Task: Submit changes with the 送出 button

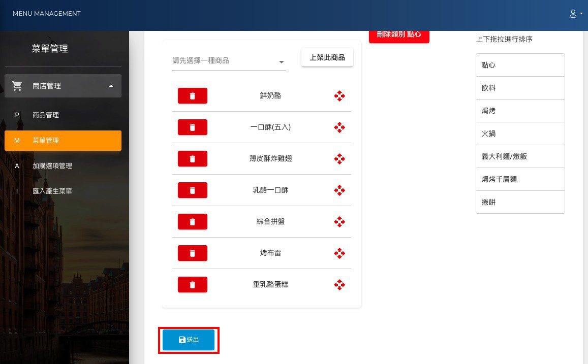Action: pos(189,340)
